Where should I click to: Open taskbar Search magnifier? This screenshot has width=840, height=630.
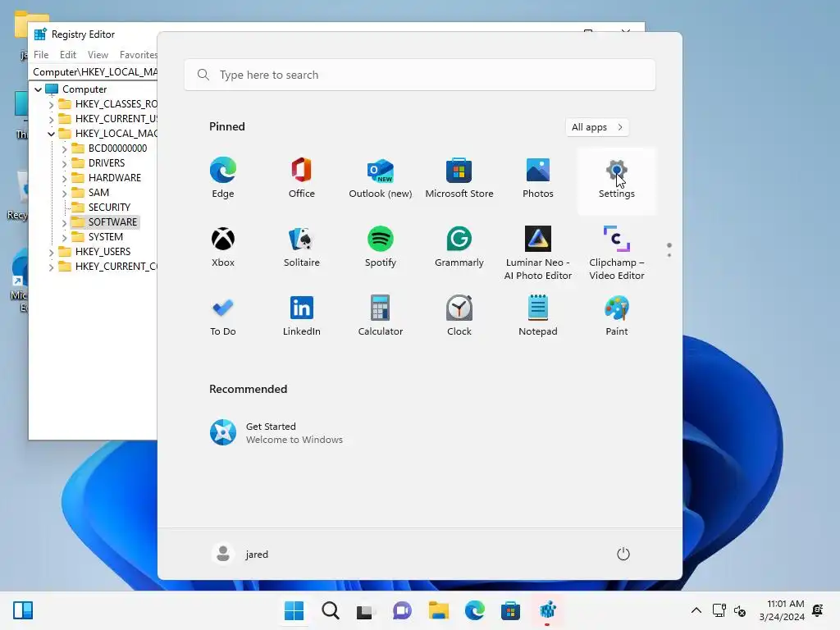[331, 610]
